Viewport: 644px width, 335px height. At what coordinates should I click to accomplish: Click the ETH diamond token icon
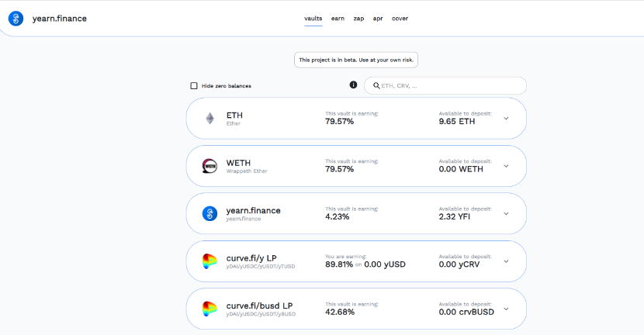click(x=209, y=119)
